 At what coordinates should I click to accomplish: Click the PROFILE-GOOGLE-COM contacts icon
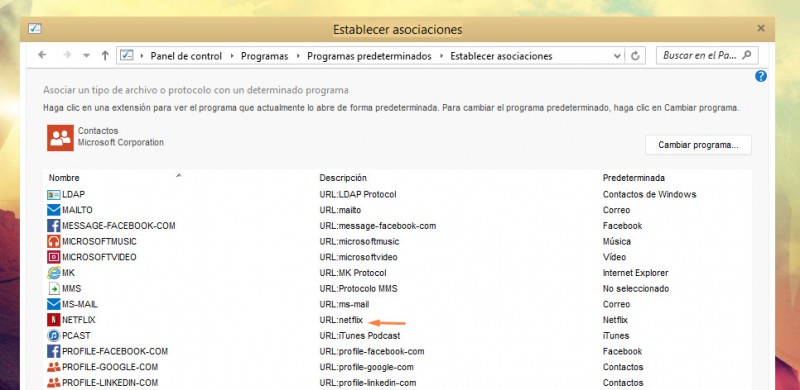[x=54, y=367]
